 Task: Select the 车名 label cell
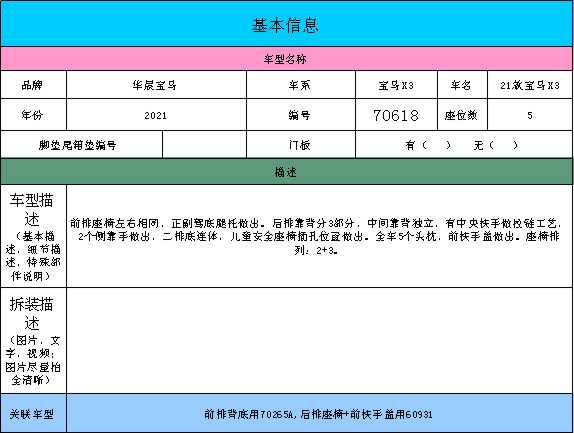(462, 85)
